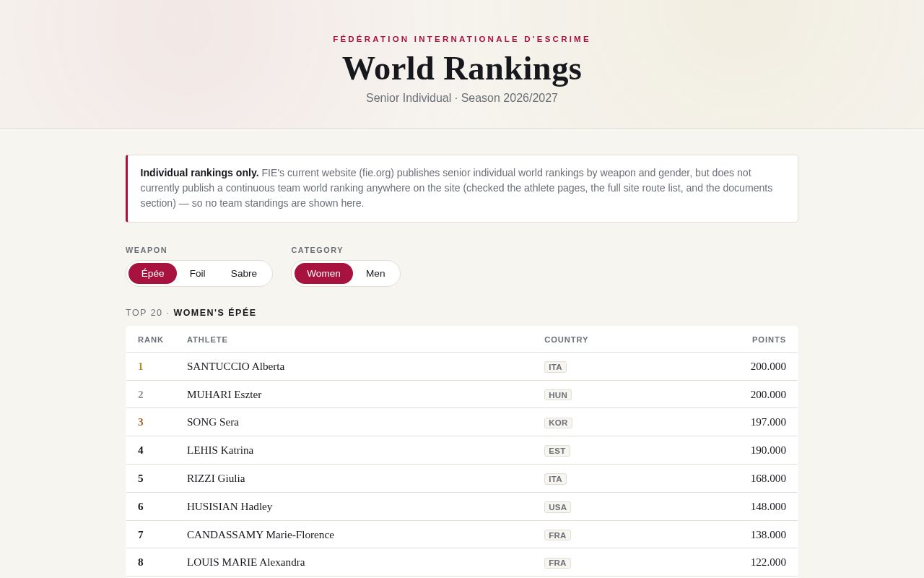Click ITA badge in SANTUCCIO row
This screenshot has width=924, height=578.
click(555, 367)
